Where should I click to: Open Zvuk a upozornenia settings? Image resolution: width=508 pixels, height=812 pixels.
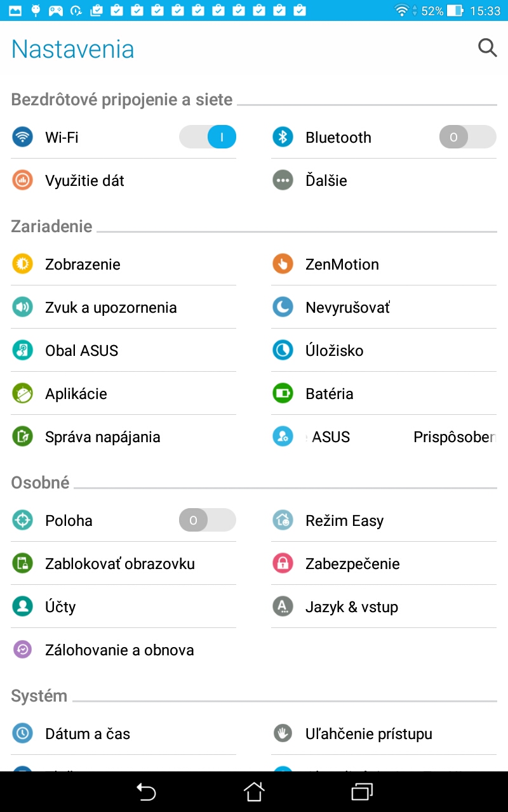tap(123, 307)
